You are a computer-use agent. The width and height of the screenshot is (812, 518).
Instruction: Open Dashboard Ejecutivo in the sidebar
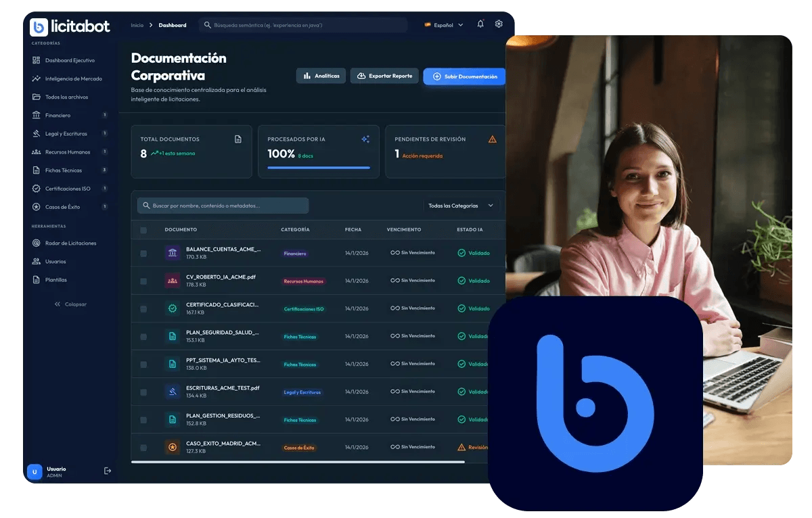click(70, 60)
